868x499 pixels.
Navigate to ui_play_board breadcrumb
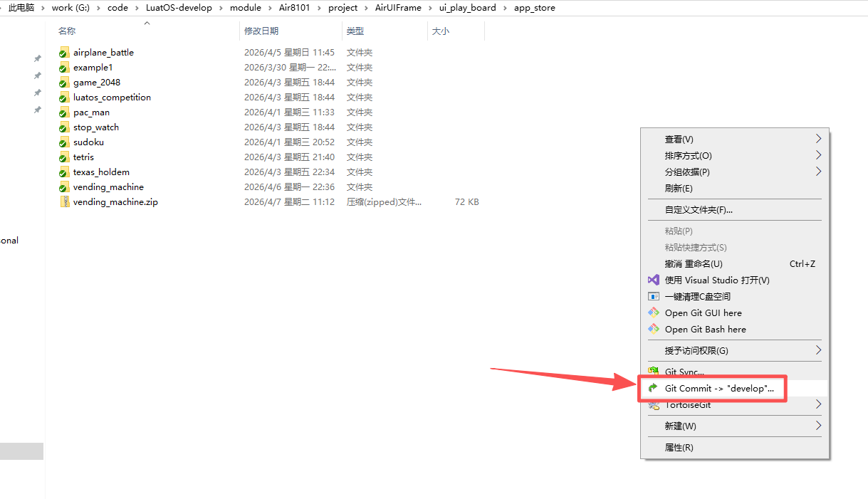point(467,8)
